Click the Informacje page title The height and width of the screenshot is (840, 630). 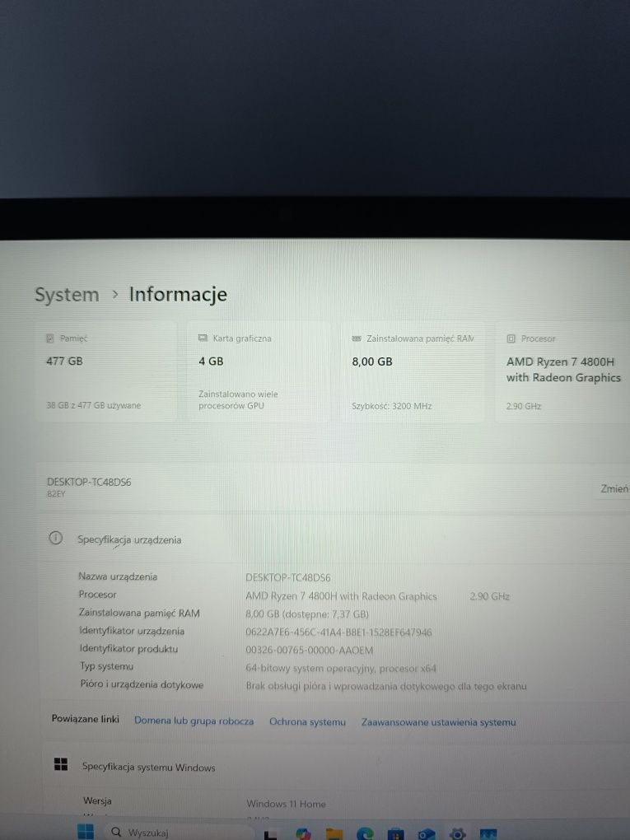[x=178, y=295]
